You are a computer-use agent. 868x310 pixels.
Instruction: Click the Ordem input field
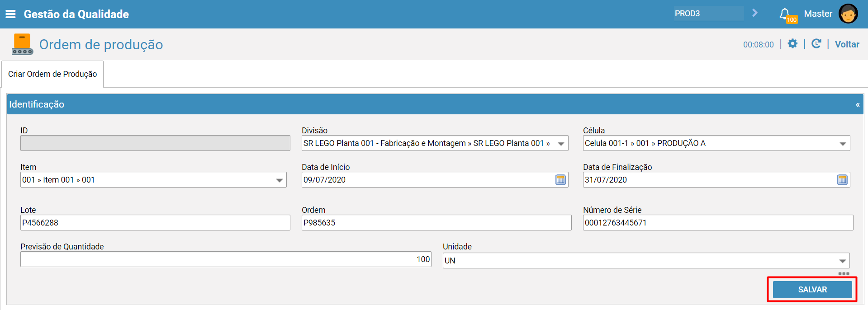point(436,223)
